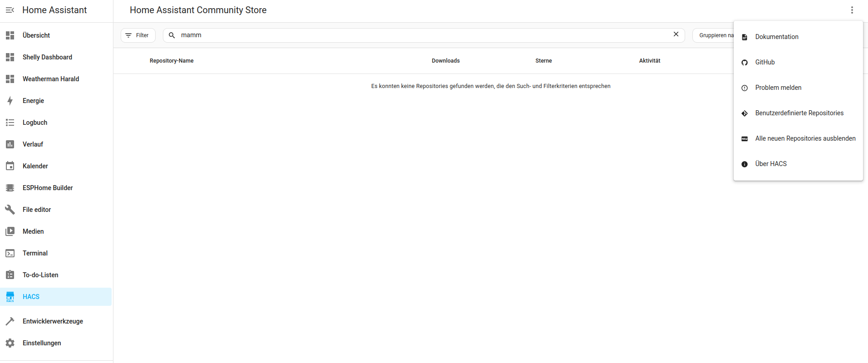This screenshot has width=868, height=363.
Task: Click the Home Assistant sidebar title
Action: [54, 10]
